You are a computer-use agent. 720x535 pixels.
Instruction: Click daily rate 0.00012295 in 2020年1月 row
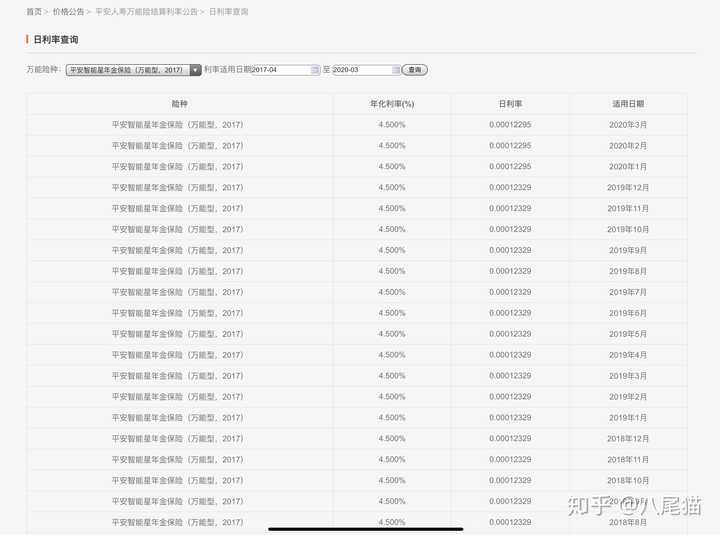pos(510,167)
